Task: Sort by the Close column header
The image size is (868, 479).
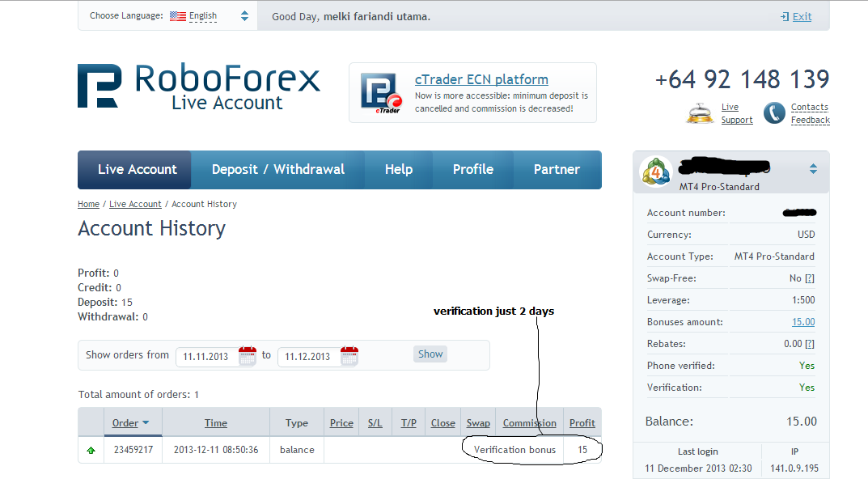Action: point(442,423)
